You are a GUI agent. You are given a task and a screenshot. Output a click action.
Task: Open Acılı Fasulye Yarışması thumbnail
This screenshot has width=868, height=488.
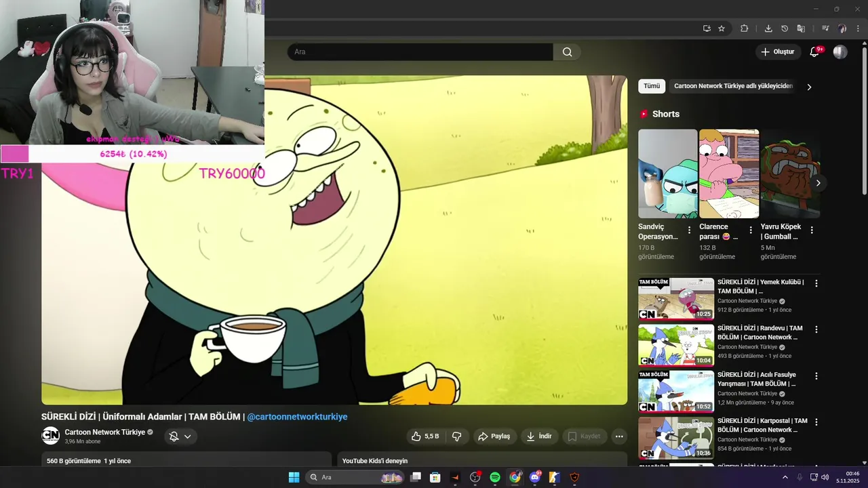(676, 390)
